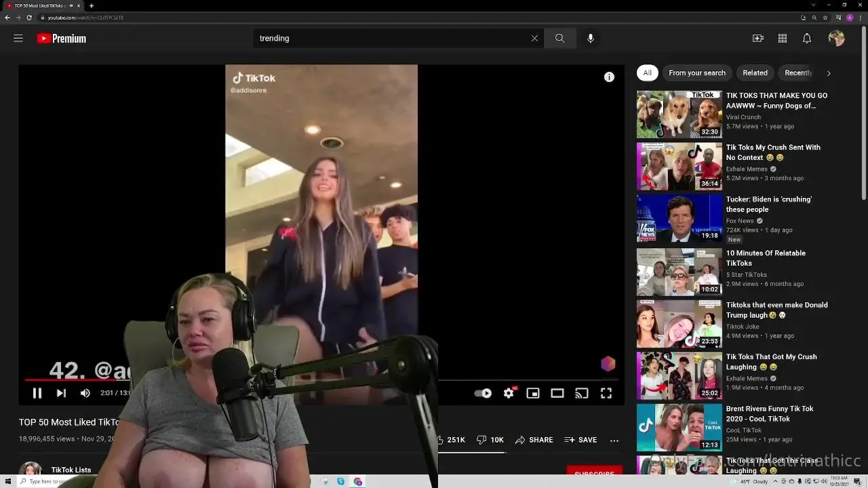This screenshot has height=488, width=868.
Task: Open notifications bell
Action: (807, 39)
